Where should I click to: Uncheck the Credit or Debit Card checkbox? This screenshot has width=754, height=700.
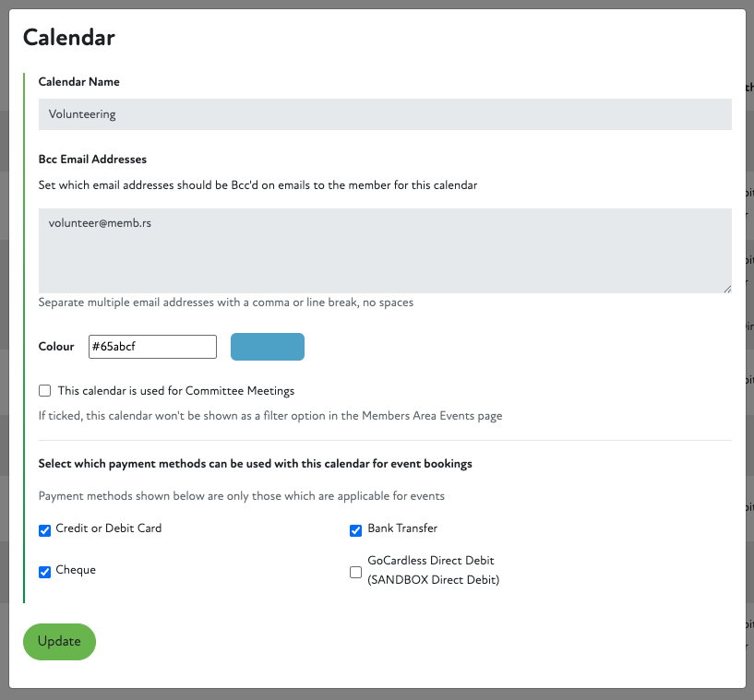[45, 530]
